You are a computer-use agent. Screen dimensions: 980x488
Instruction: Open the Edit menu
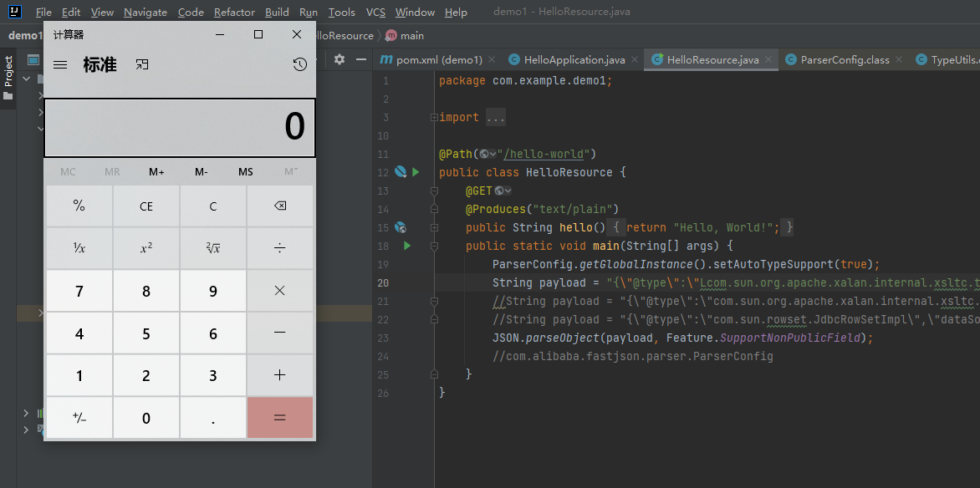71,12
